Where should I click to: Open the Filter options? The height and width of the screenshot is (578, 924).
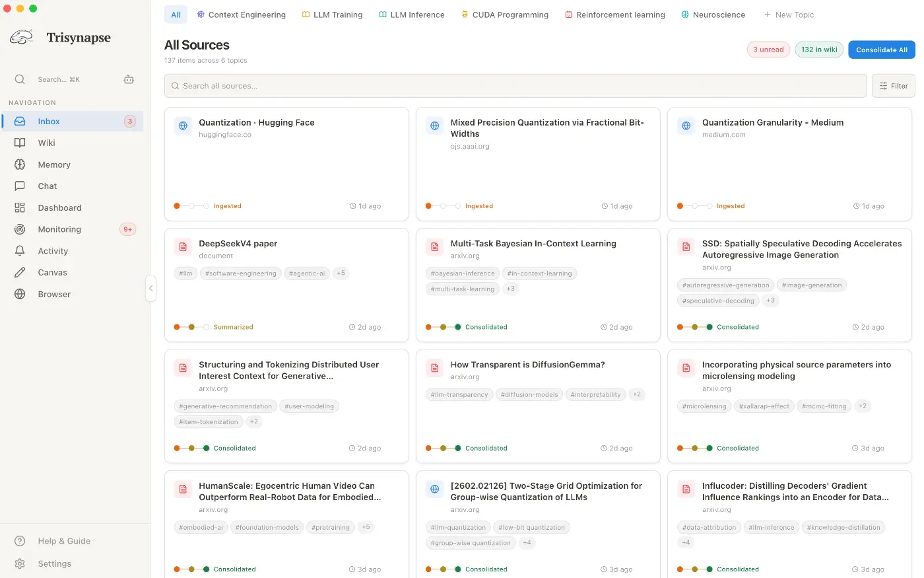pyautogui.click(x=894, y=86)
